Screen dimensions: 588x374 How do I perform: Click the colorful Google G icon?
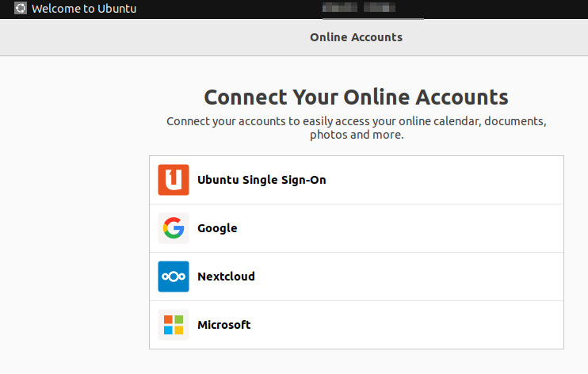[173, 228]
